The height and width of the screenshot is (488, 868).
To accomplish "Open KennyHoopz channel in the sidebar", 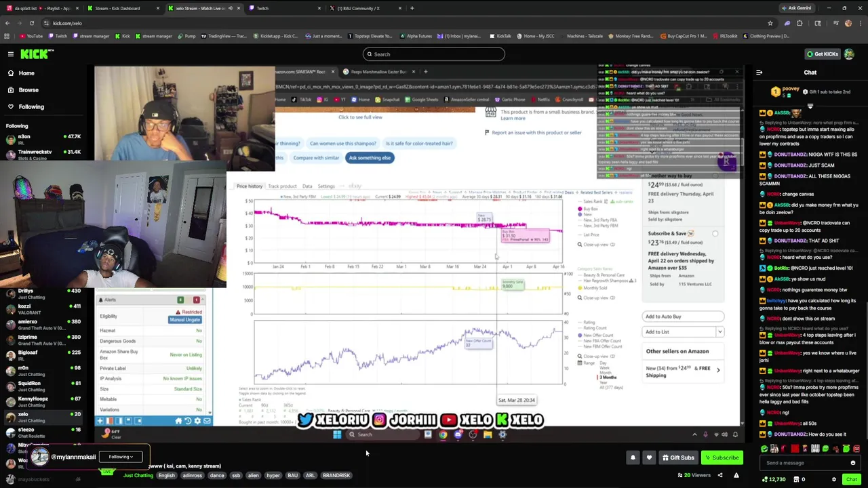I will pyautogui.click(x=43, y=401).
